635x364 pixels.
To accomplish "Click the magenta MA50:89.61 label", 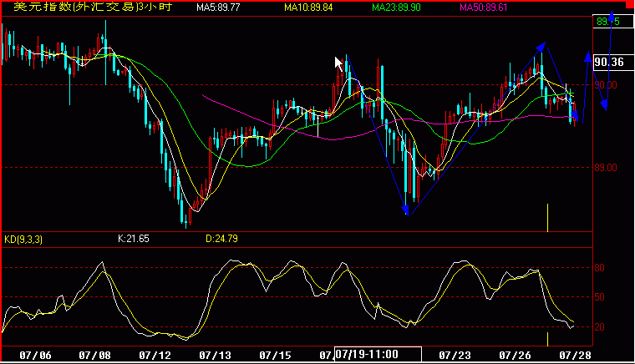I will (484, 8).
